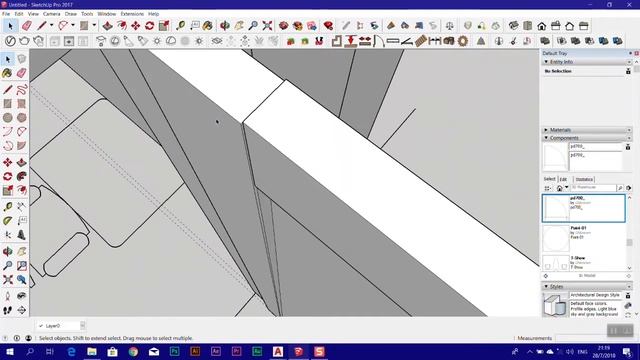This screenshot has width=640, height=360.
Task: Expand the Materials panel
Action: (x=546, y=130)
